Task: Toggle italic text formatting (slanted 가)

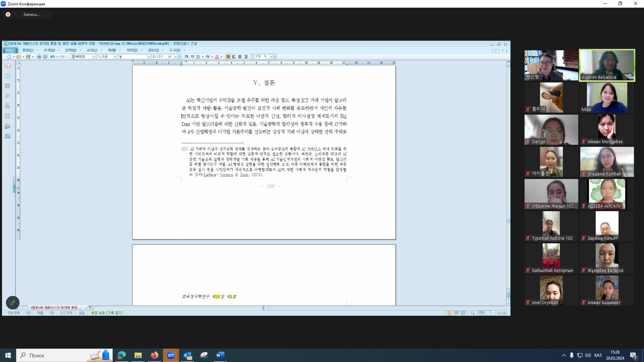Action: point(192,57)
